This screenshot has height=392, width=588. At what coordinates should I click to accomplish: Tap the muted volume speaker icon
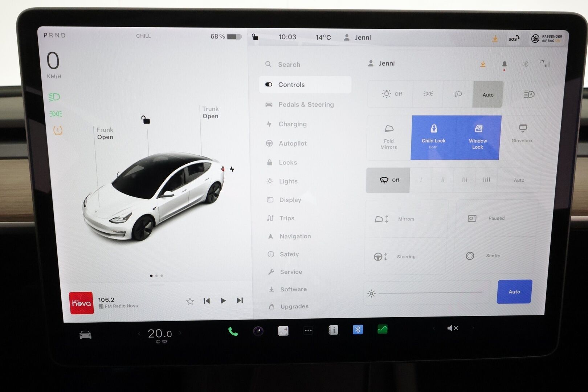pyautogui.click(x=453, y=328)
